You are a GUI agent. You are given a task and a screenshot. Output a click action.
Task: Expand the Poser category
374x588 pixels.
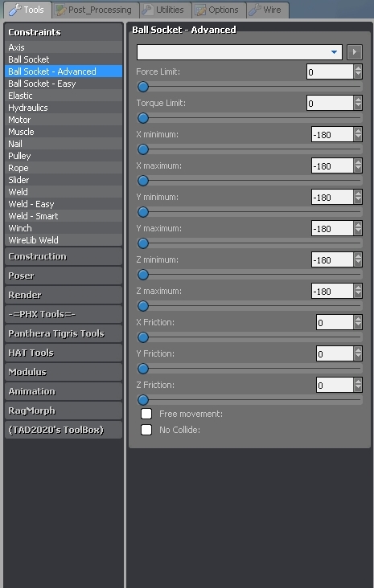click(x=64, y=276)
